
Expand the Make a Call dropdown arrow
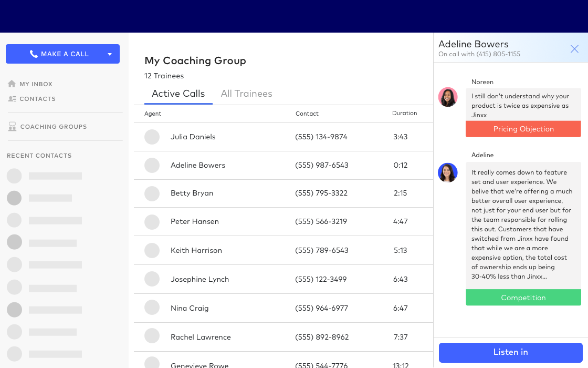[110, 54]
